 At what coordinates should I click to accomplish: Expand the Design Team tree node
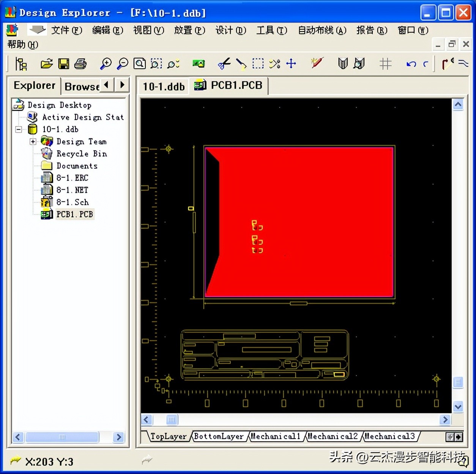[33, 141]
